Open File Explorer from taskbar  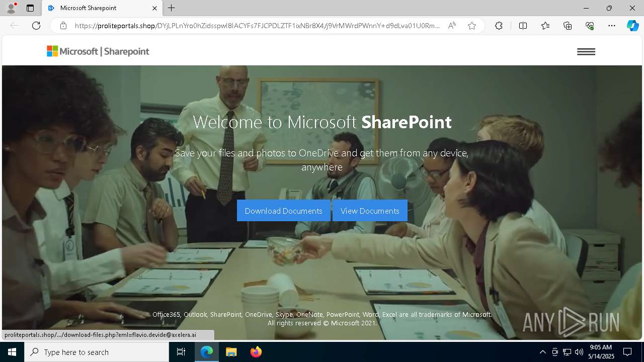[231, 352]
